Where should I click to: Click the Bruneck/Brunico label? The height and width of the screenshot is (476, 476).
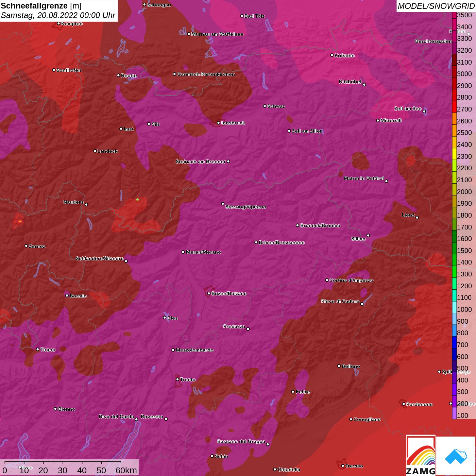(320, 225)
